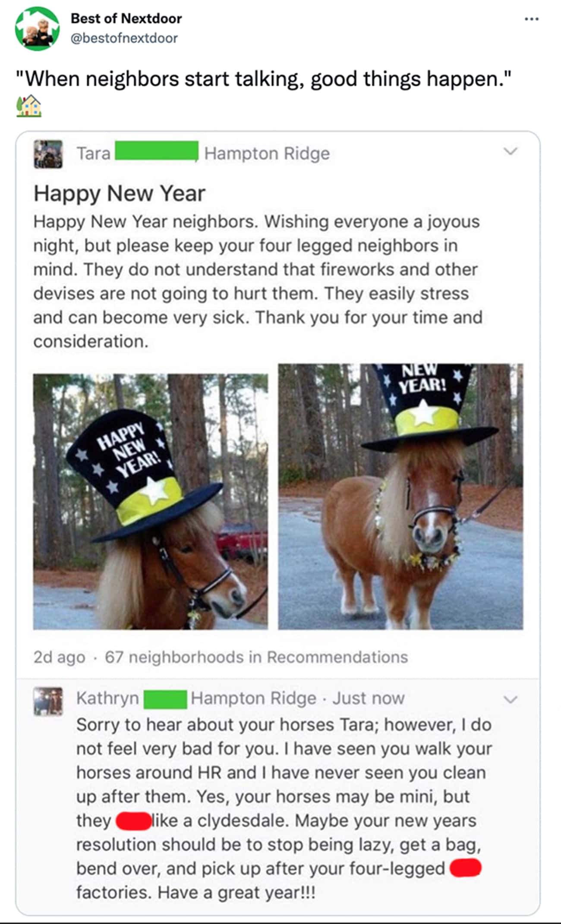Click the green redaction bar beside Tara
Viewport: 561px width, 924px height.
pos(157,151)
